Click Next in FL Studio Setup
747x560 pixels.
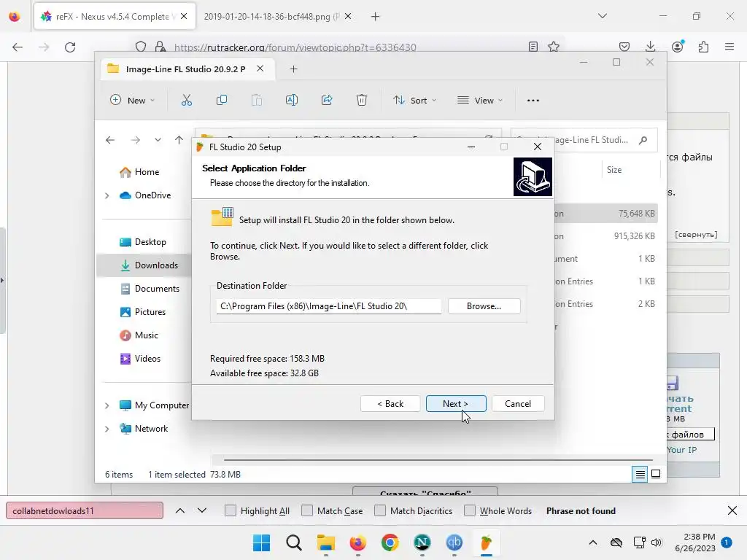456,403
